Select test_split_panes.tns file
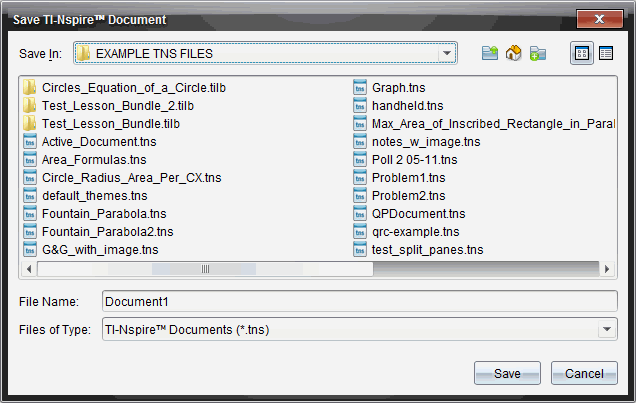The width and height of the screenshot is (636, 403). pyautogui.click(x=427, y=249)
